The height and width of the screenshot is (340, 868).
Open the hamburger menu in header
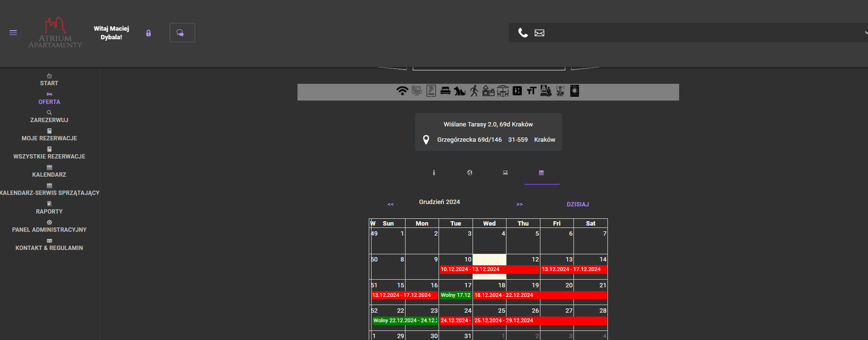pyautogui.click(x=13, y=33)
